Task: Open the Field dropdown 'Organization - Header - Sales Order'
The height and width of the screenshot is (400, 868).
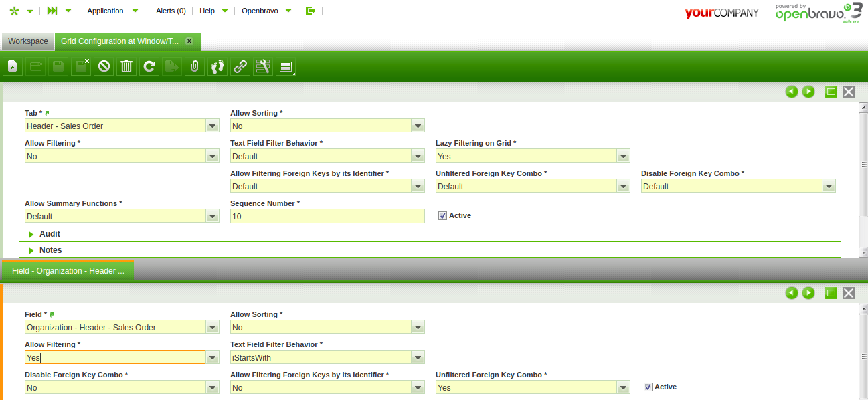Action: (213, 327)
